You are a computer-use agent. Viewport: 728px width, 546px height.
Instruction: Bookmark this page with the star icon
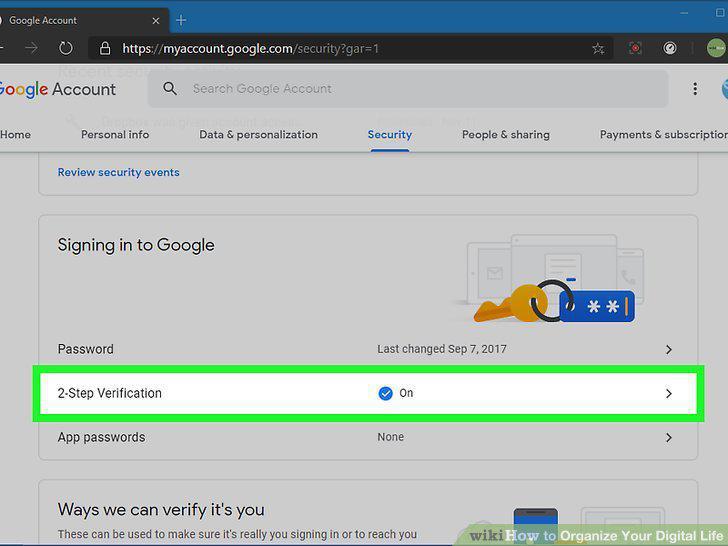(x=598, y=48)
